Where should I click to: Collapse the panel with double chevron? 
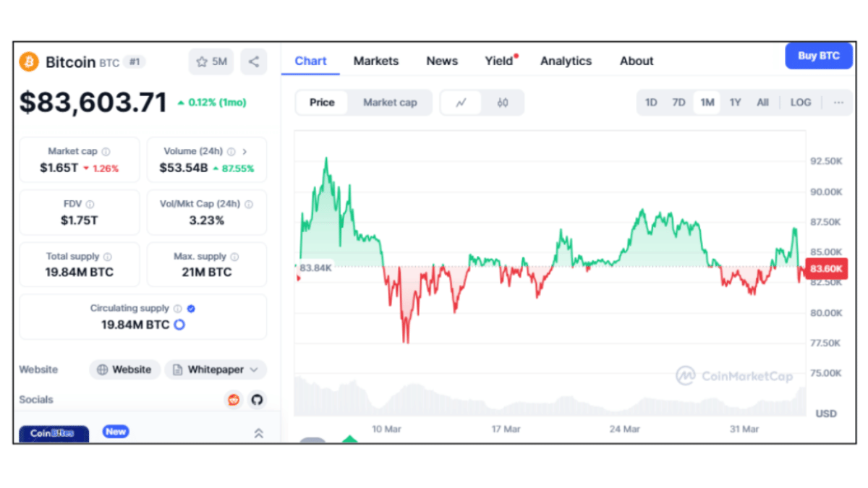coord(258,433)
